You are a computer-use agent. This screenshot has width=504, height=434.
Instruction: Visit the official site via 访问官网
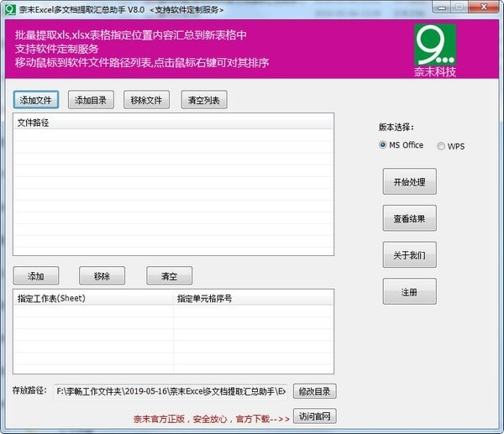316,416
